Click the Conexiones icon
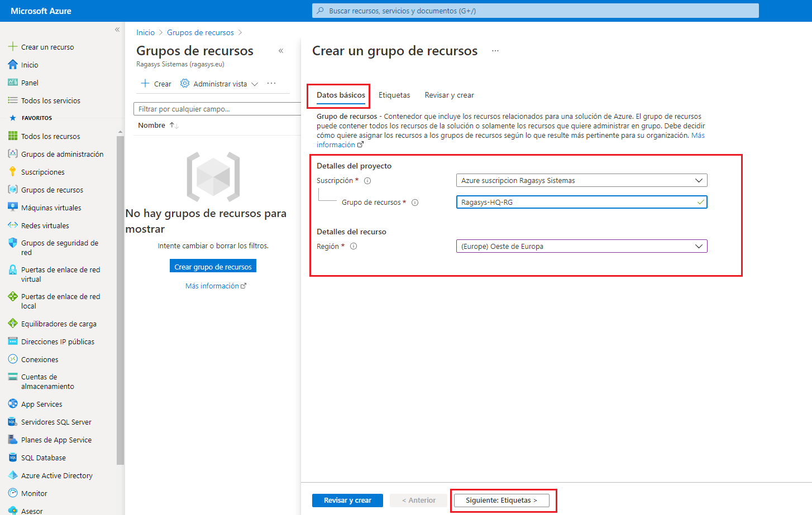Image resolution: width=812 pixels, height=515 pixels. pos(13,359)
